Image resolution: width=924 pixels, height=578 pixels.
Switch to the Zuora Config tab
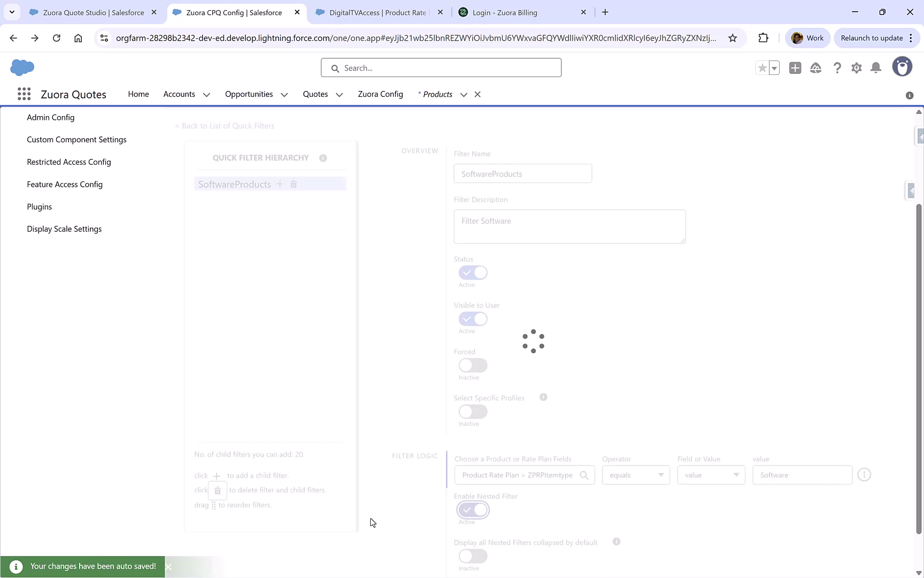pyautogui.click(x=380, y=94)
